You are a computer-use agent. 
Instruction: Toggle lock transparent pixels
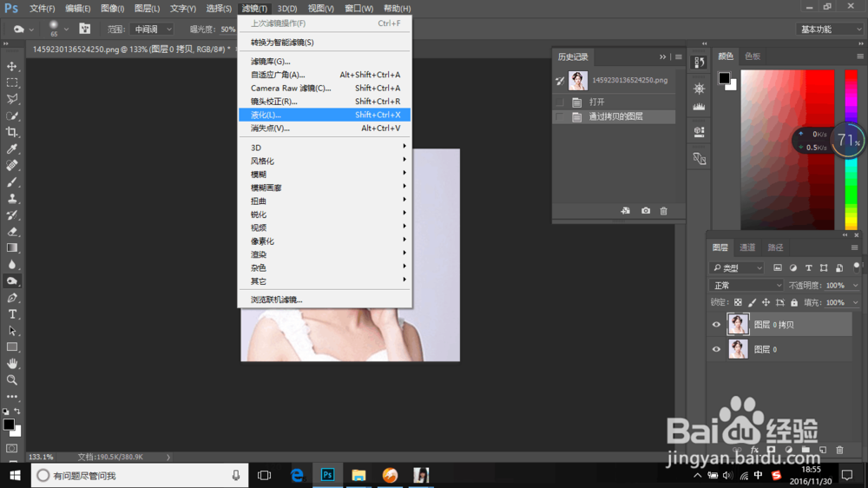coord(738,302)
